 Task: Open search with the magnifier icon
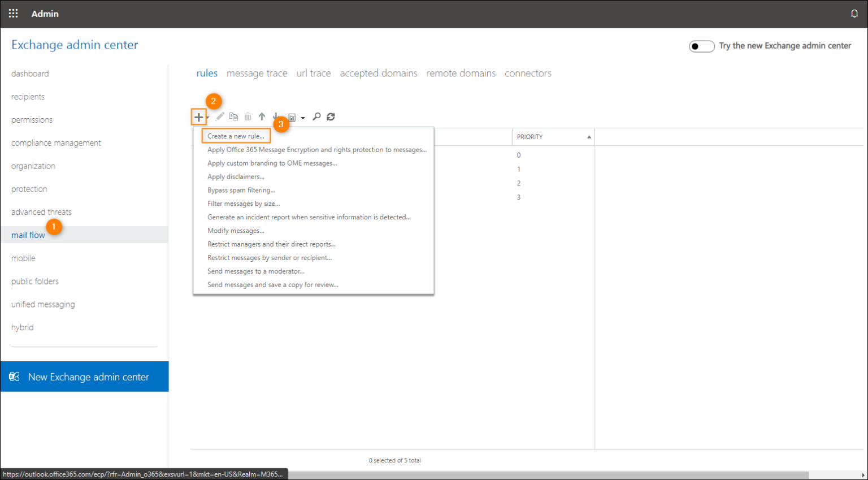point(316,116)
